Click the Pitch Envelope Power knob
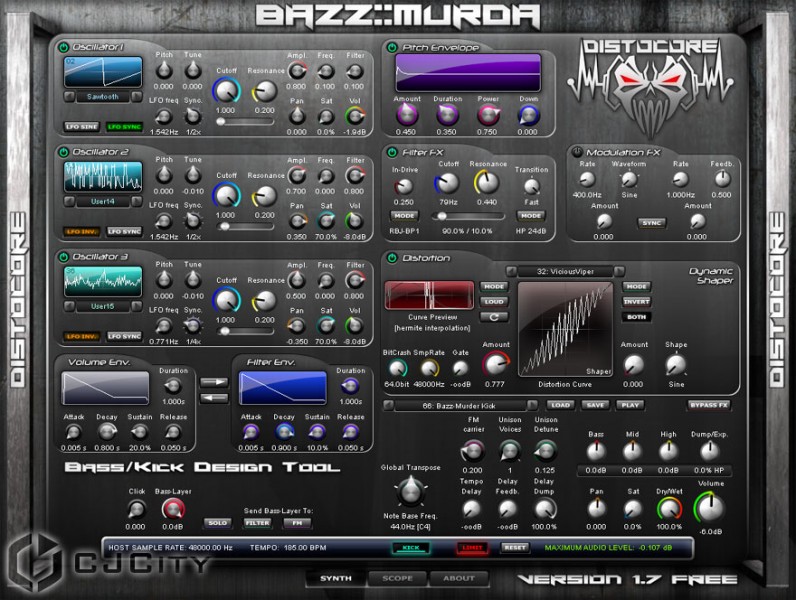Viewport: 796px width, 600px height. 488,115
